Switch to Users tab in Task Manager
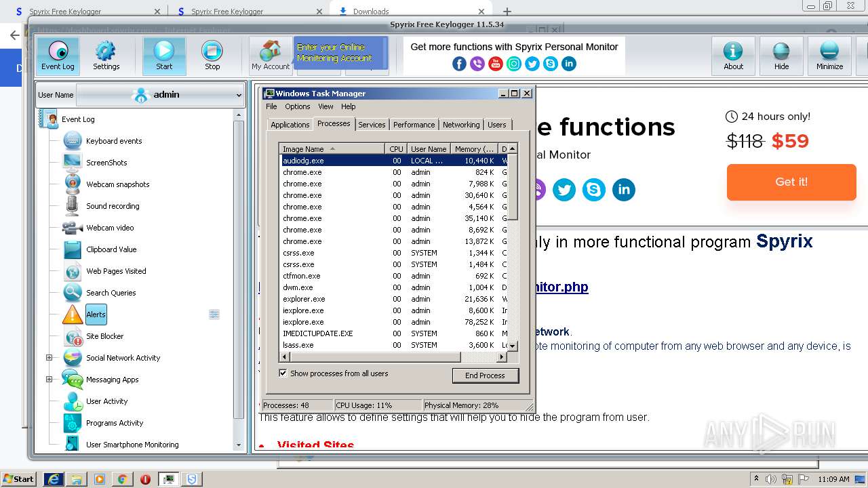 coord(497,125)
